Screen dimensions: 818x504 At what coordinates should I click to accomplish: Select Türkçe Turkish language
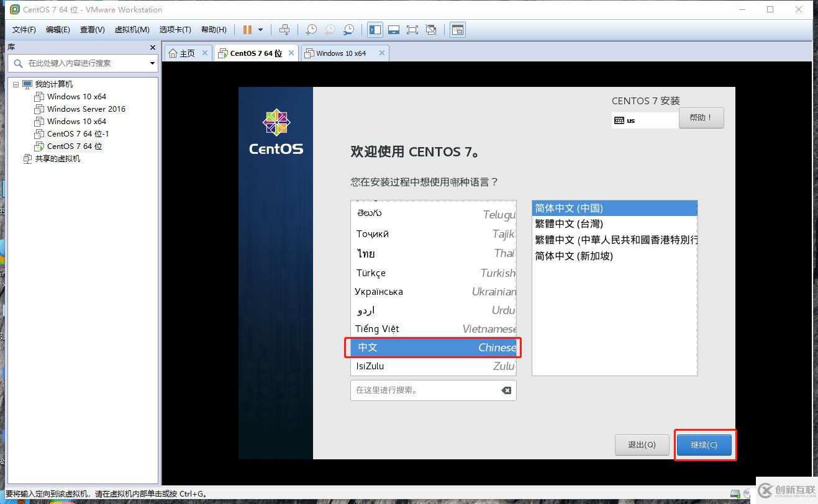434,273
